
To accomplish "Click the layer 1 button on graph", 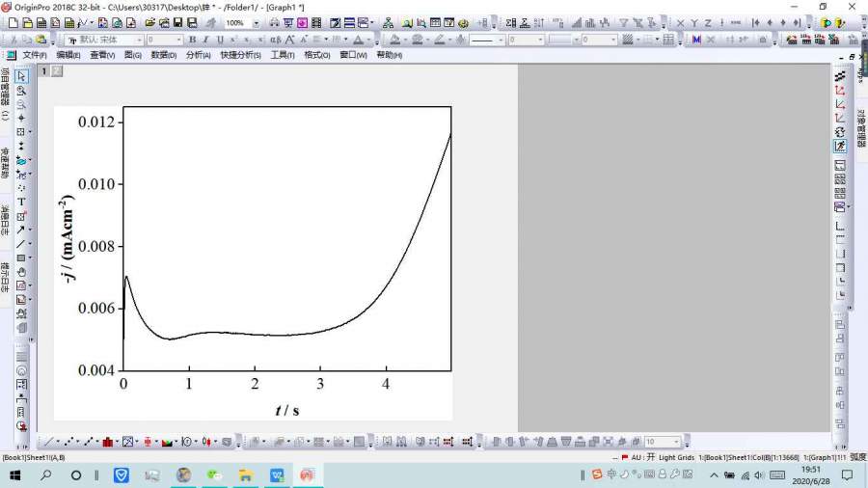I will tap(44, 70).
